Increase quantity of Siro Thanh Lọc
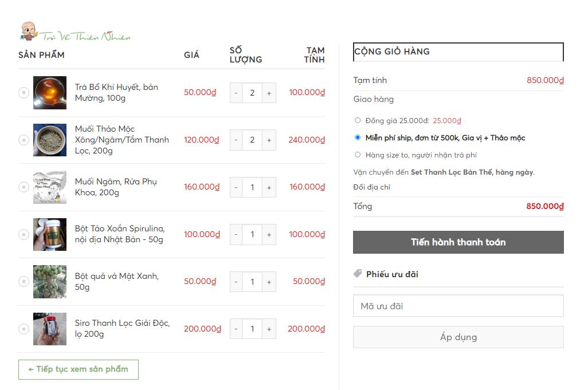The height and width of the screenshot is (390, 588). point(269,329)
